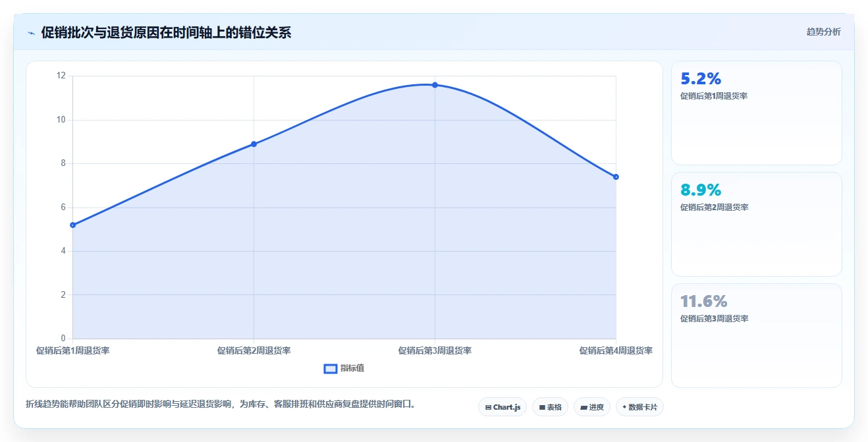Click the 表格 tag
The image size is (868, 442).
[x=550, y=407]
